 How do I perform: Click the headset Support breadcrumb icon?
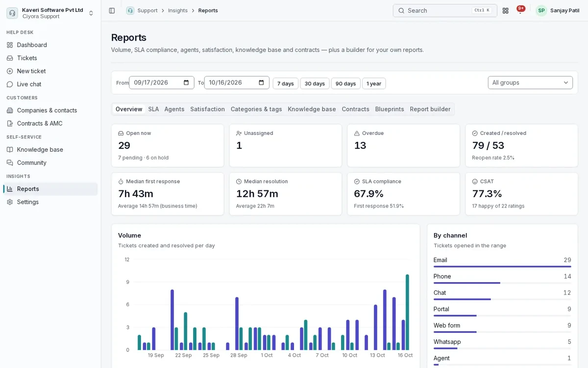[130, 10]
